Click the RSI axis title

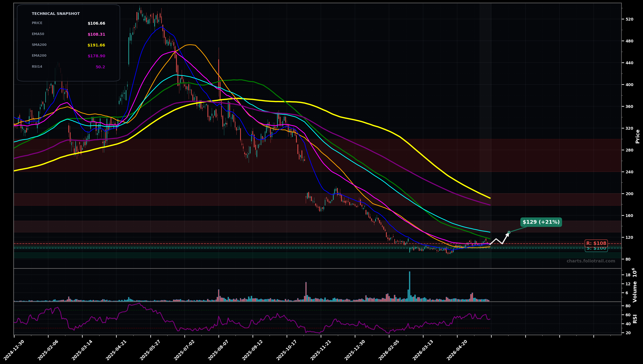tap(635, 319)
